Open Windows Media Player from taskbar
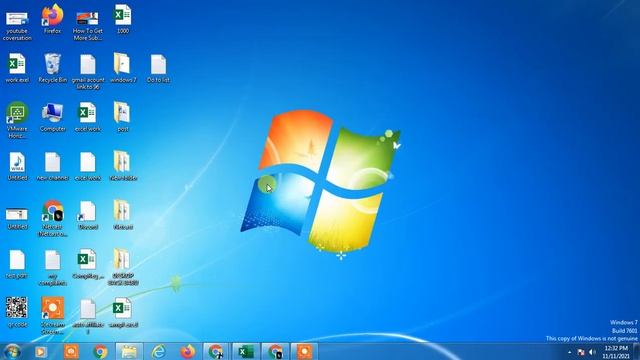Image resolution: width=640 pixels, height=360 pixels. pos(41,351)
